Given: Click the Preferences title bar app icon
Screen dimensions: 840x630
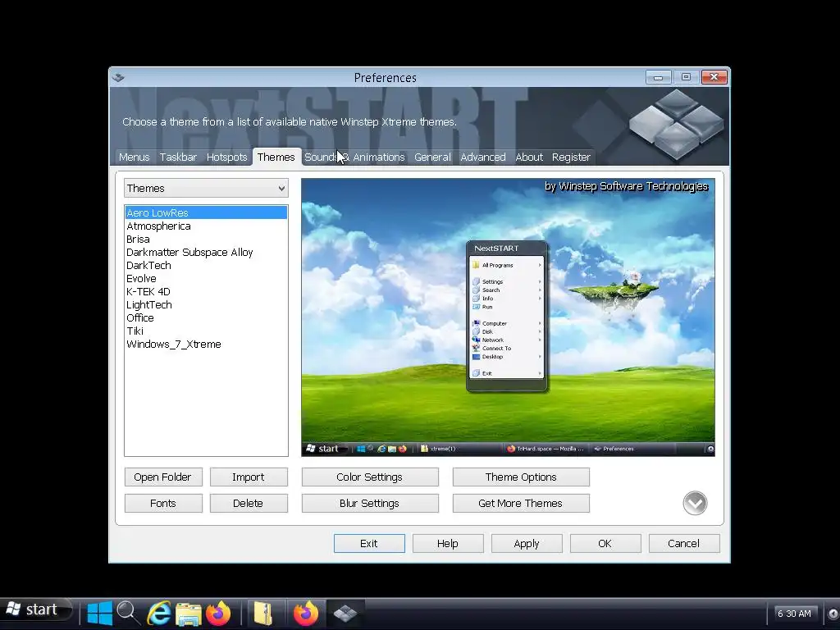Looking at the screenshot, I should click(x=118, y=78).
